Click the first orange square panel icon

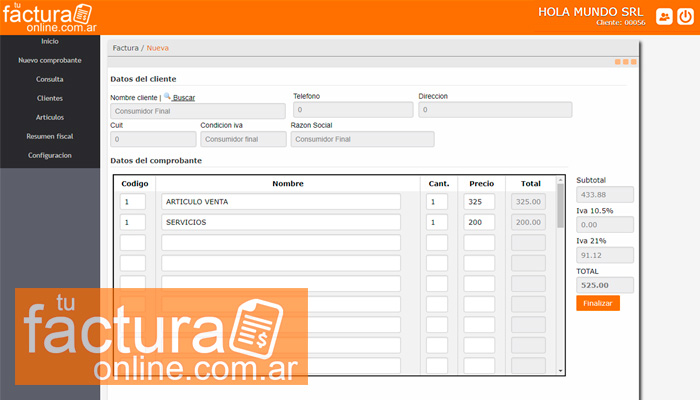[x=616, y=62]
